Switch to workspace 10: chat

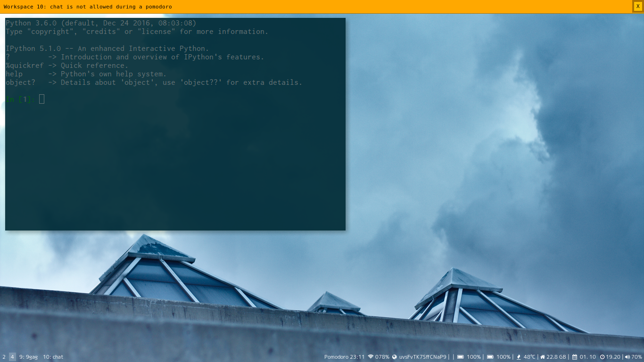click(53, 357)
